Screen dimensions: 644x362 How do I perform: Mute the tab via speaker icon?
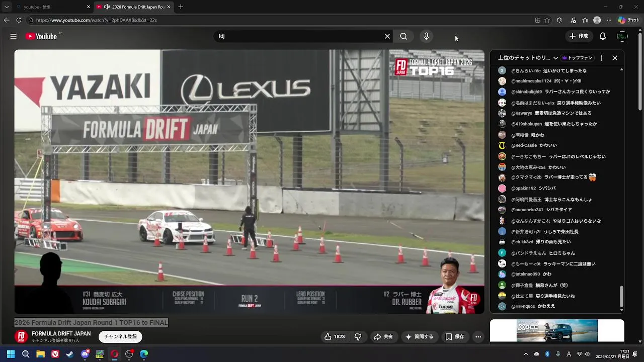[x=107, y=7]
